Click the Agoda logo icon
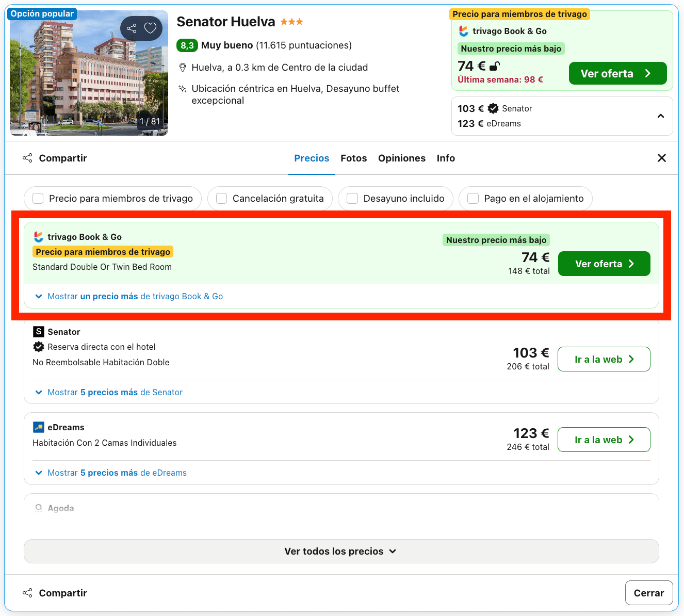Image resolution: width=684 pixels, height=616 pixels. pos(38,508)
